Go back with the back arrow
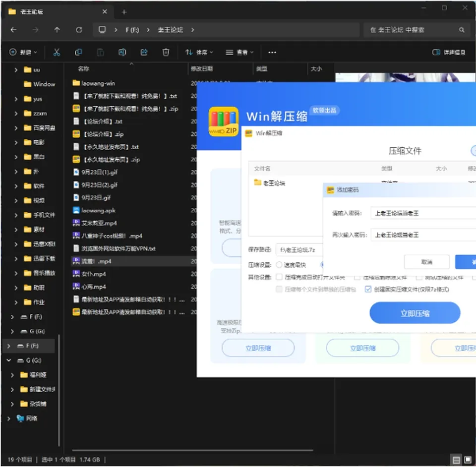Image resolution: width=476 pixels, height=467 pixels. pos(13,30)
